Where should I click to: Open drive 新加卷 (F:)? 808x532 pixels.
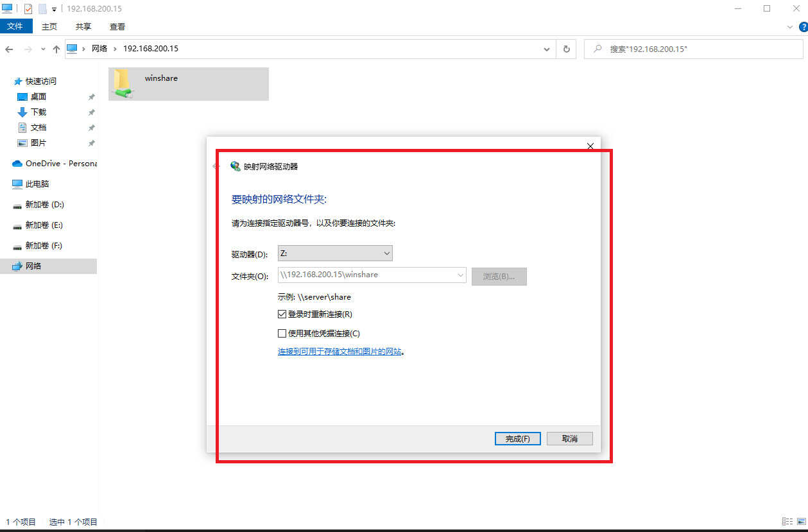[x=44, y=245]
